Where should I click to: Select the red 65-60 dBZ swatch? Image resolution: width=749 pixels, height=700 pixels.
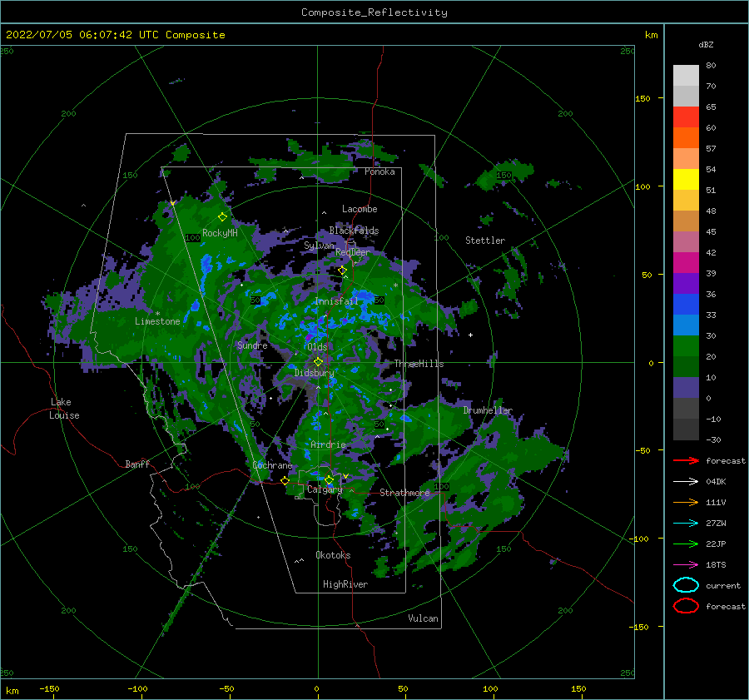(686, 117)
